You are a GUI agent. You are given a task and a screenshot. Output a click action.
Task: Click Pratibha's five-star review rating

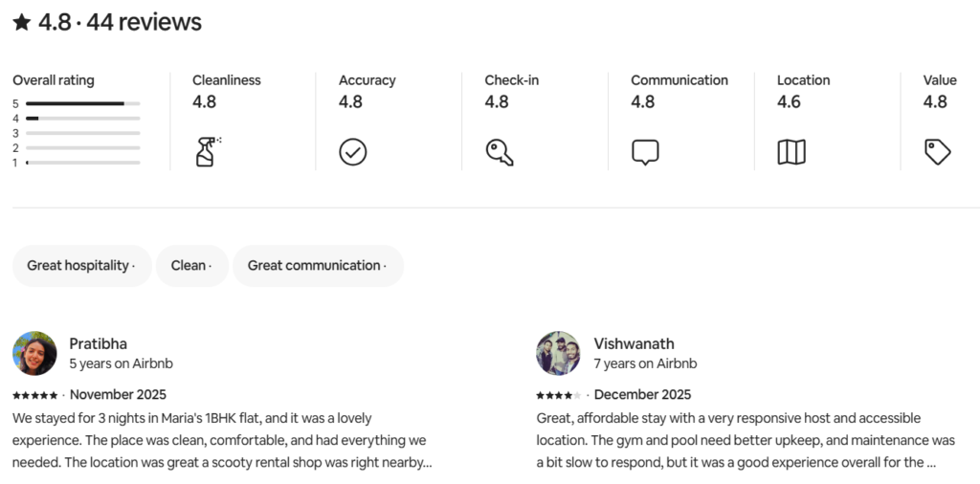coord(34,395)
